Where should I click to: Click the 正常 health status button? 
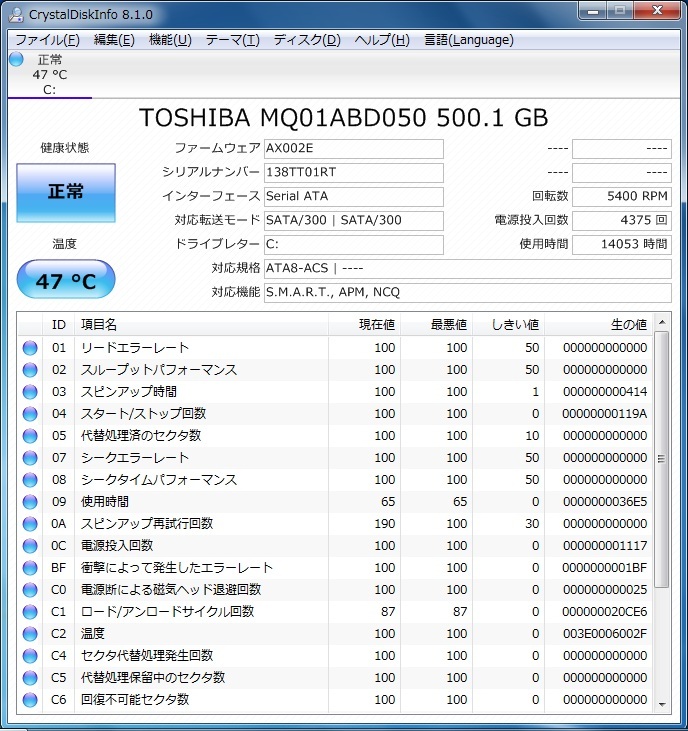66,193
